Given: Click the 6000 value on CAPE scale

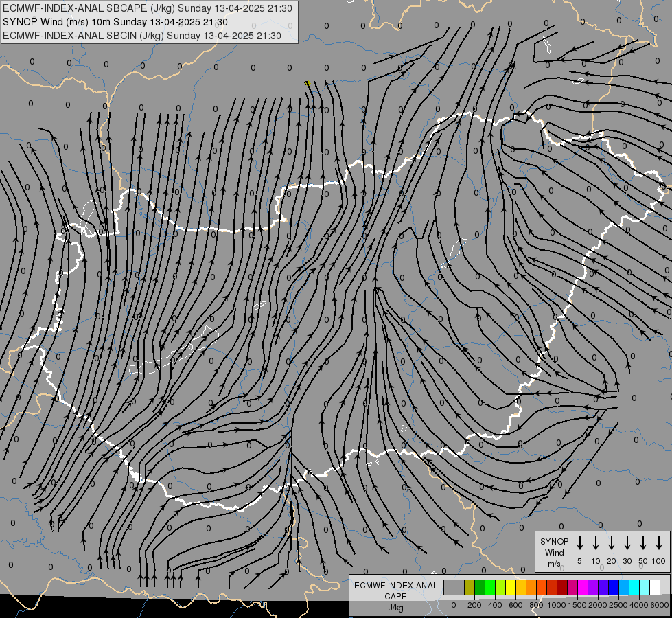Looking at the screenshot, I should point(660,605).
